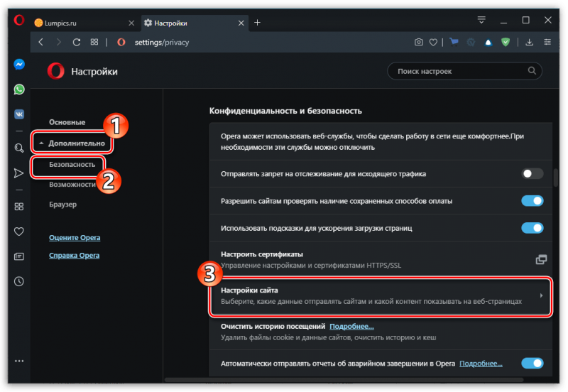Open Настроить сертификаты external window icon

pos(541,259)
